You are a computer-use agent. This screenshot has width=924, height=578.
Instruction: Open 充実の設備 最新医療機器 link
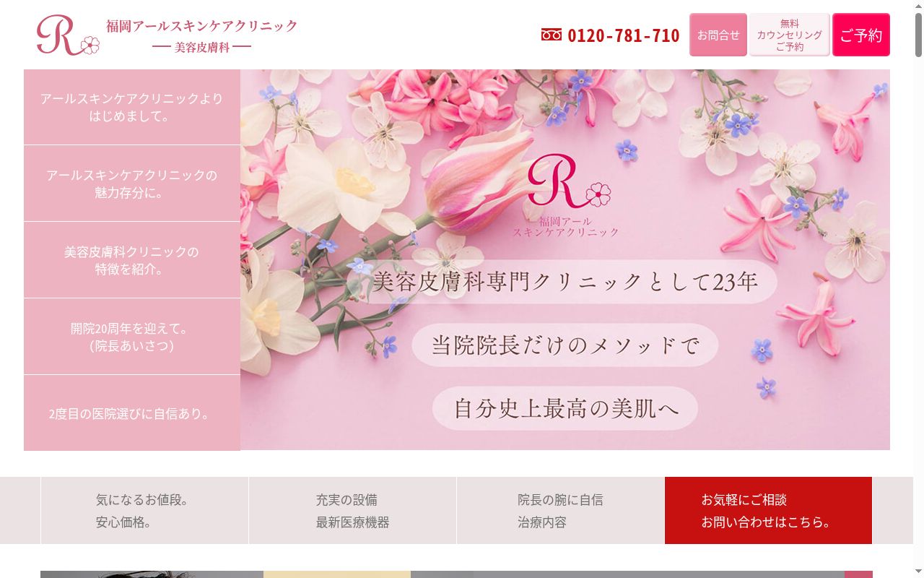click(352, 510)
